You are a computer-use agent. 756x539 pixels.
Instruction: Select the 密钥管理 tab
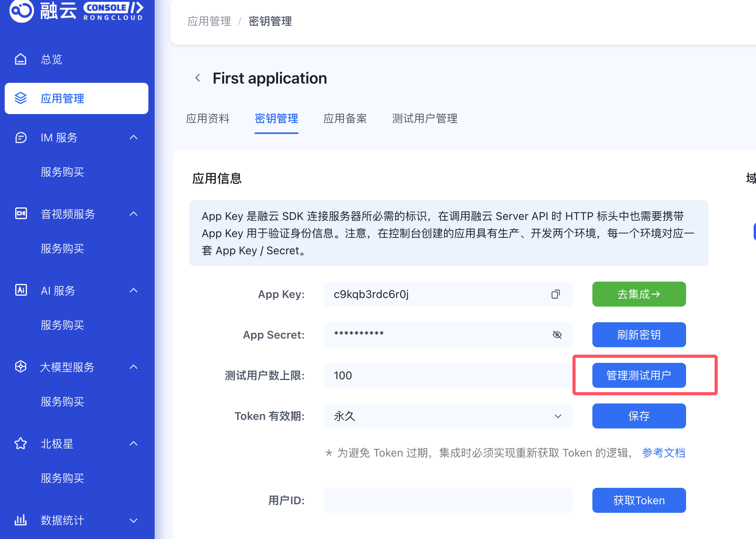tap(276, 118)
